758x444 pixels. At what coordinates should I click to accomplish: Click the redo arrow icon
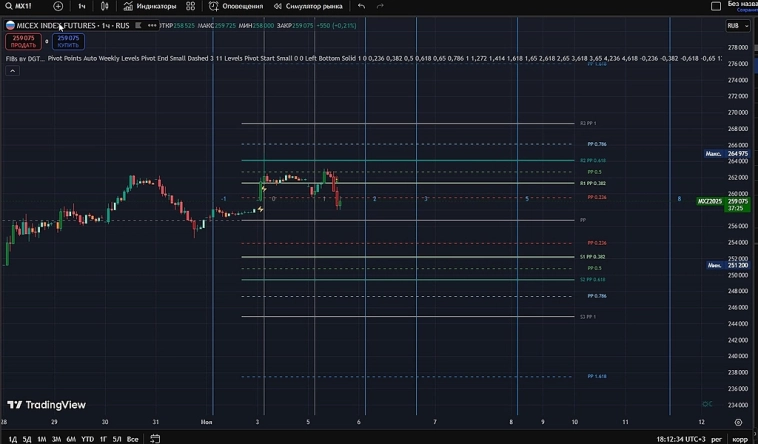tap(380, 6)
